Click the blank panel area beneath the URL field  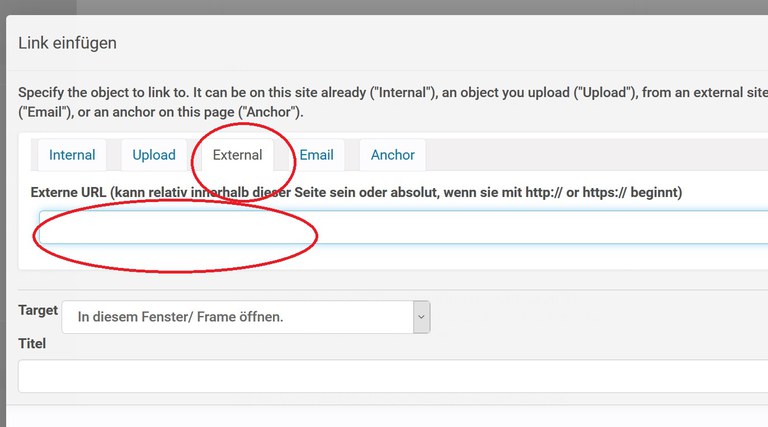[x=400, y=256]
